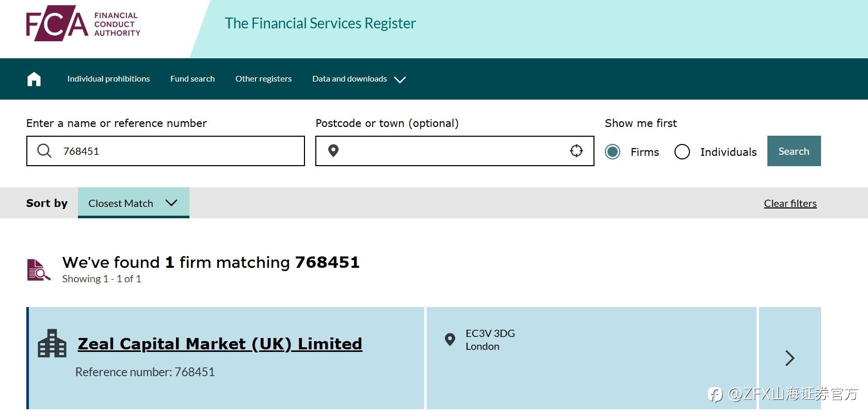Go to Fund search page
The width and height of the screenshot is (868, 419).
coord(192,79)
